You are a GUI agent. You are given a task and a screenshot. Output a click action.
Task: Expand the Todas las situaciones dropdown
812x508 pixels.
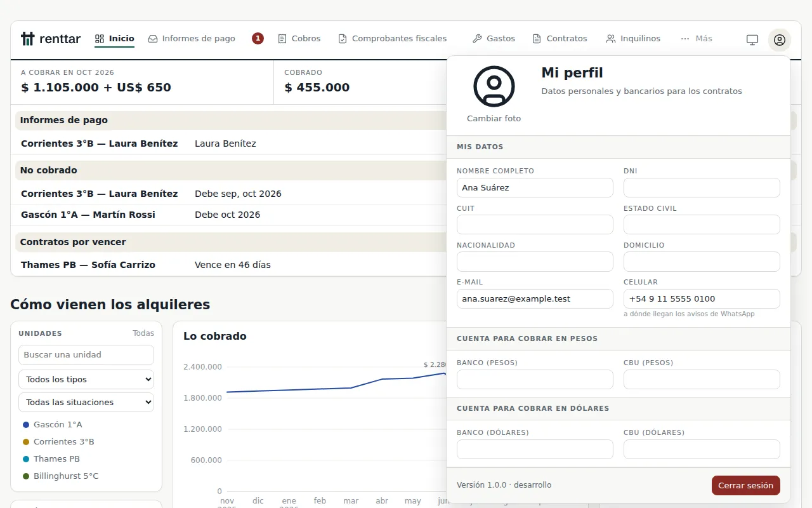tap(86, 402)
